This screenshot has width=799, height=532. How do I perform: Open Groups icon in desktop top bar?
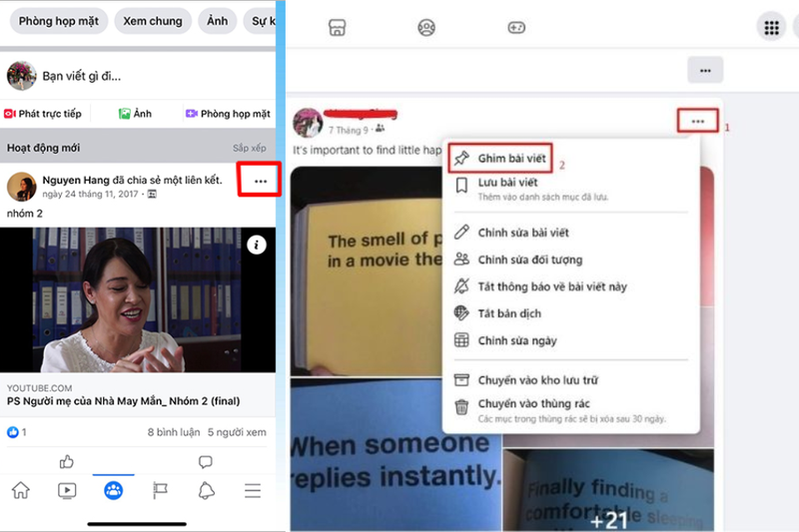tap(426, 28)
